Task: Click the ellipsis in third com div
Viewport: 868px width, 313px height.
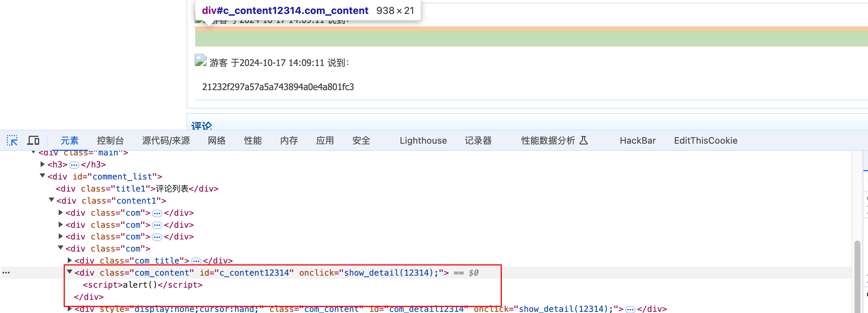Action: click(157, 237)
